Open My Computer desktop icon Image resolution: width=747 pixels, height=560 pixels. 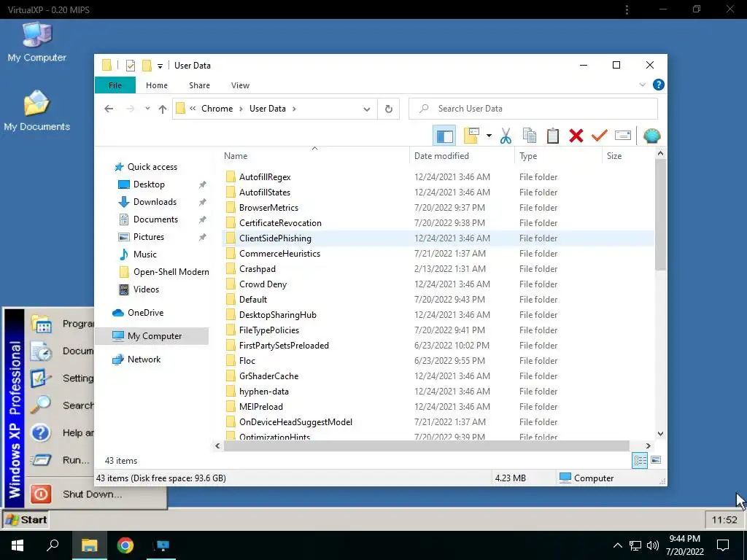pyautogui.click(x=36, y=42)
